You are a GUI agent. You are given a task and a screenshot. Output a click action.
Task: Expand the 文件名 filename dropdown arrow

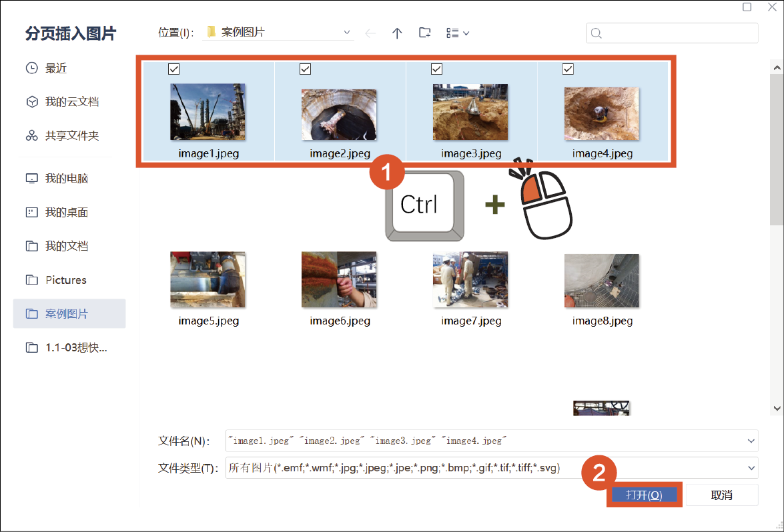pos(752,441)
